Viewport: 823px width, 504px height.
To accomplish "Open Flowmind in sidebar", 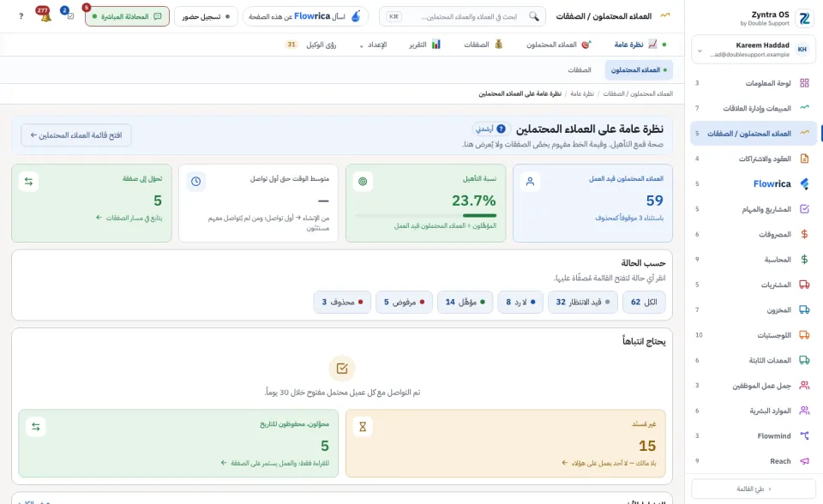I will point(754,435).
